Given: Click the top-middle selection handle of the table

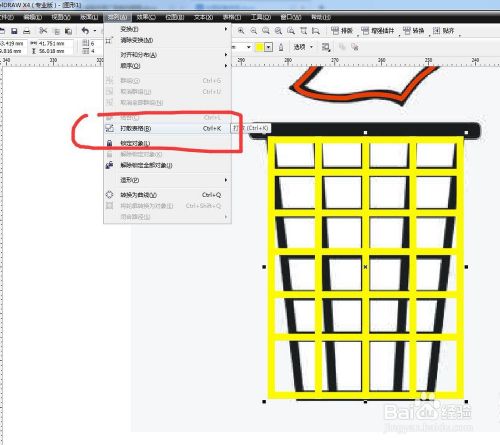Looking at the screenshot, I should (365, 133).
